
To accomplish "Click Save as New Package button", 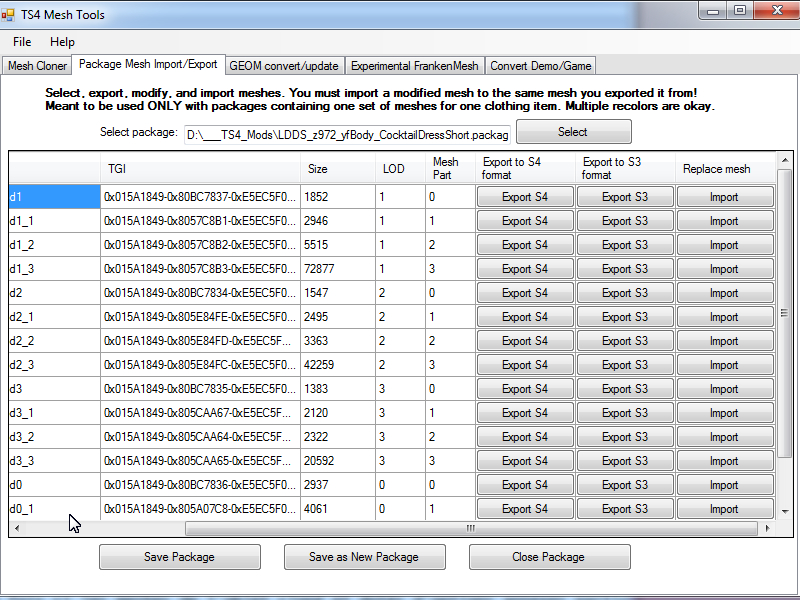I will [x=364, y=557].
